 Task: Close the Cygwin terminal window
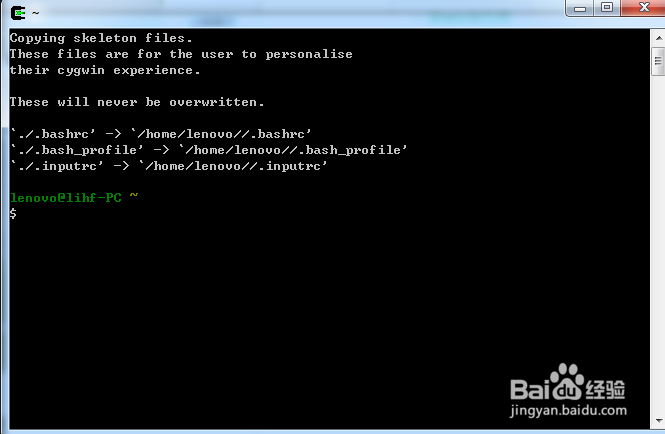(644, 8)
